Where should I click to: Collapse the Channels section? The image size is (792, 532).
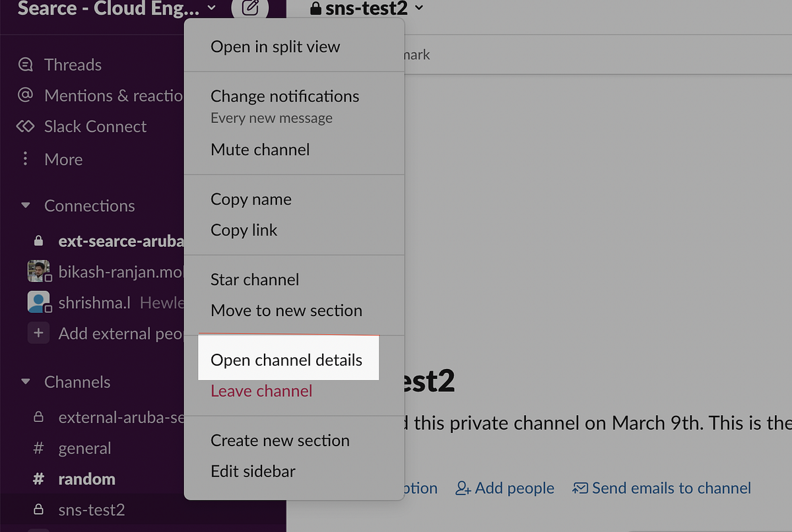coord(25,382)
